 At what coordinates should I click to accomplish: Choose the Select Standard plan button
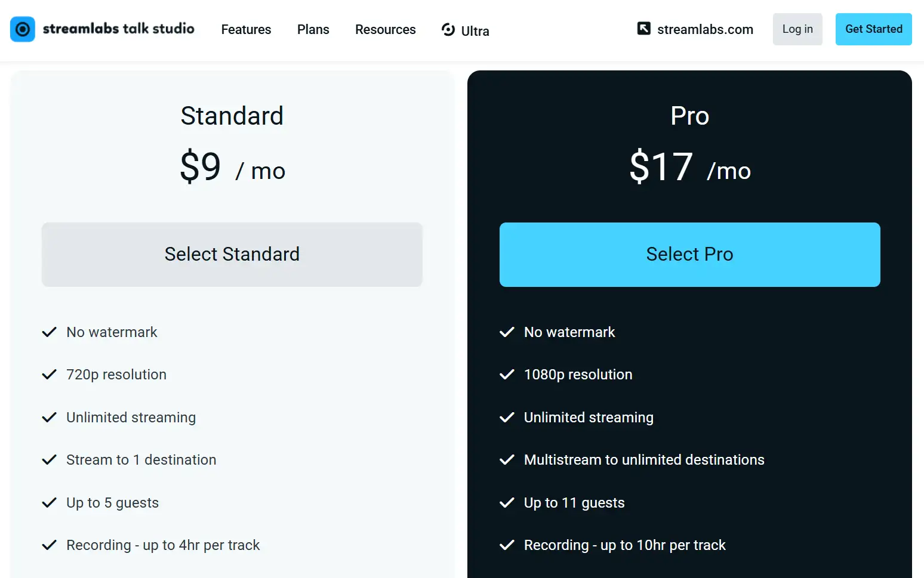coord(232,255)
